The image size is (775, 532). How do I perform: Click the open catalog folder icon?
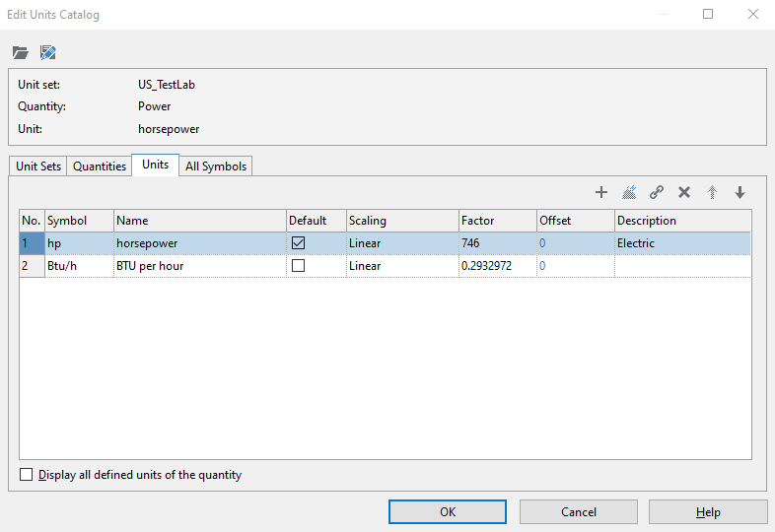coord(21,52)
